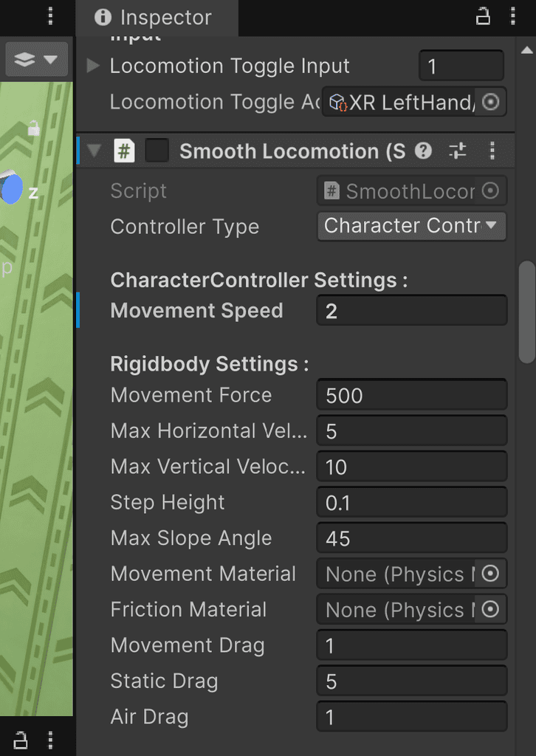
Task: Open Smooth Locomotion help reference
Action: click(423, 151)
